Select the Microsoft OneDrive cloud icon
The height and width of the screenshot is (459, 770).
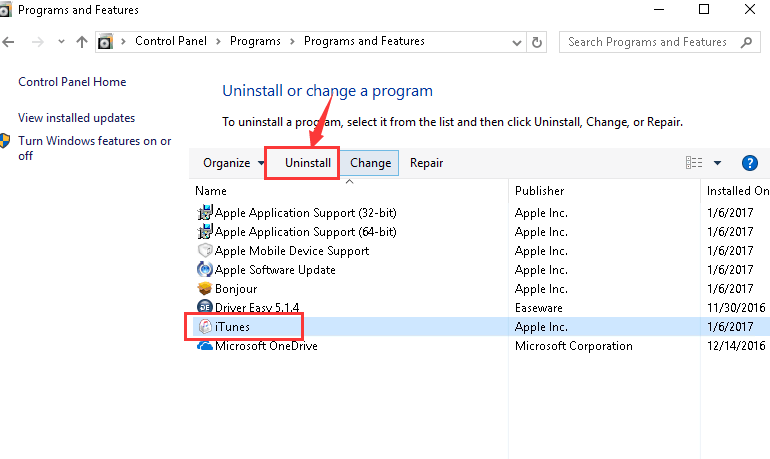coord(205,346)
